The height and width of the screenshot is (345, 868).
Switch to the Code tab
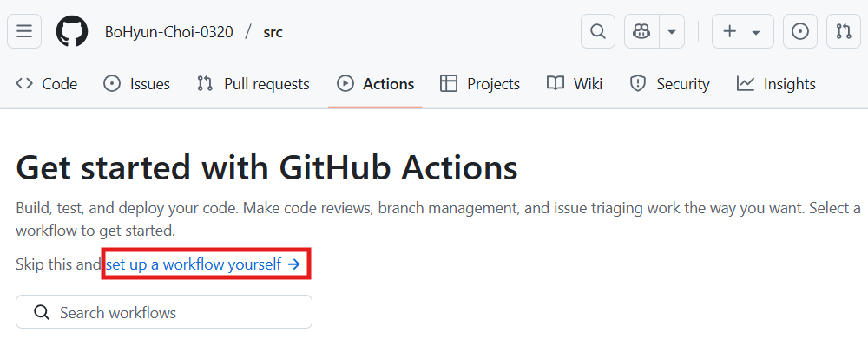[47, 84]
